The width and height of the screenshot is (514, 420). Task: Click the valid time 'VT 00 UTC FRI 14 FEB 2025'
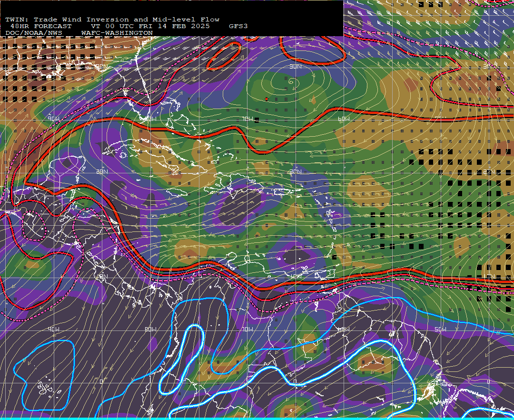(x=150, y=26)
